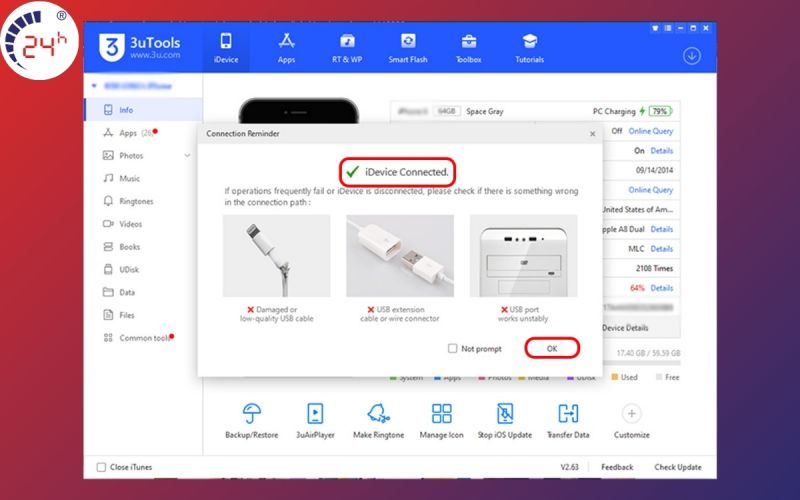Click the 2108 Times value
800x500 pixels.
pos(654,268)
